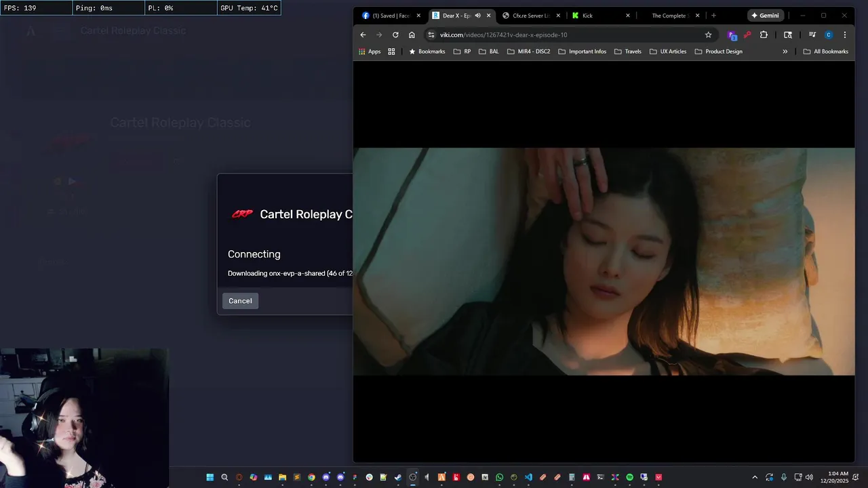
Task: Show hidden system tray icons
Action: coord(755,477)
